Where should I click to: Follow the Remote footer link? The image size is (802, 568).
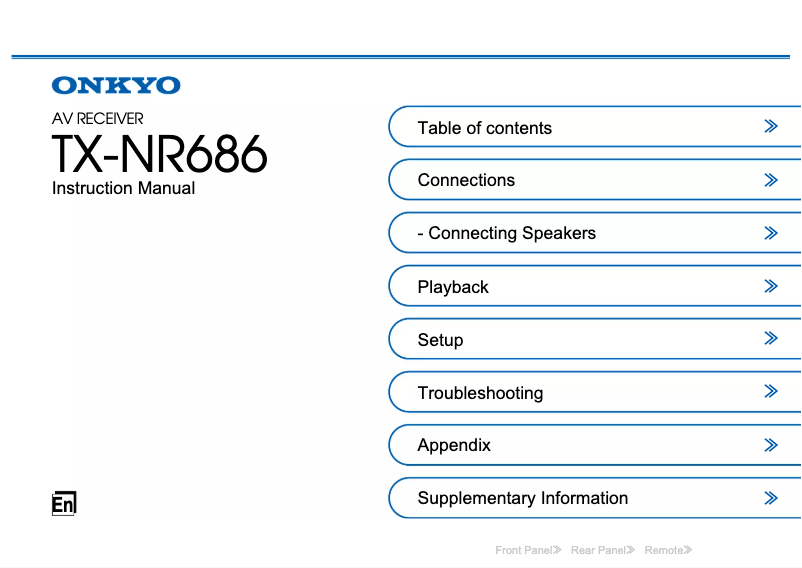point(668,550)
